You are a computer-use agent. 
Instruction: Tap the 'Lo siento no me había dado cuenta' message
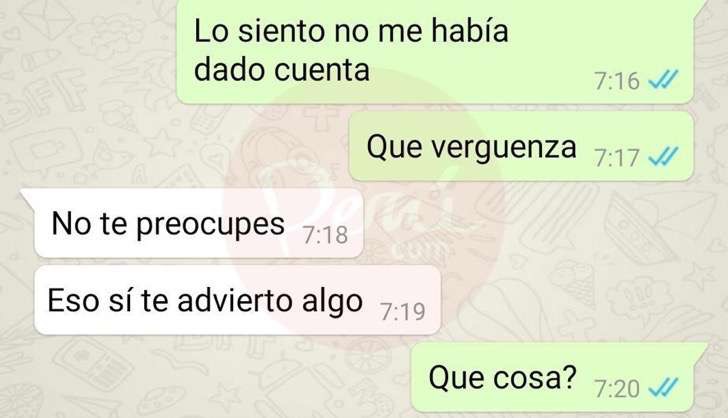pyautogui.click(x=435, y=51)
